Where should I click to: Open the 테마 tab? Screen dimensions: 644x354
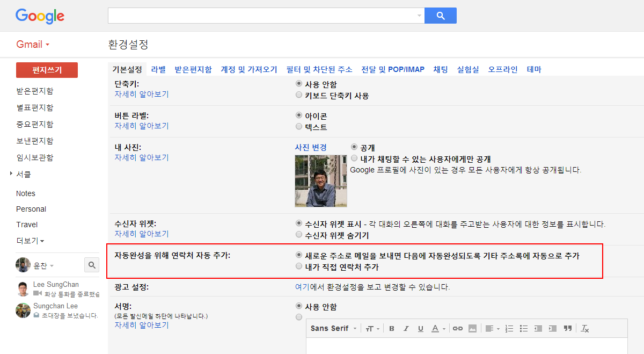click(x=534, y=69)
